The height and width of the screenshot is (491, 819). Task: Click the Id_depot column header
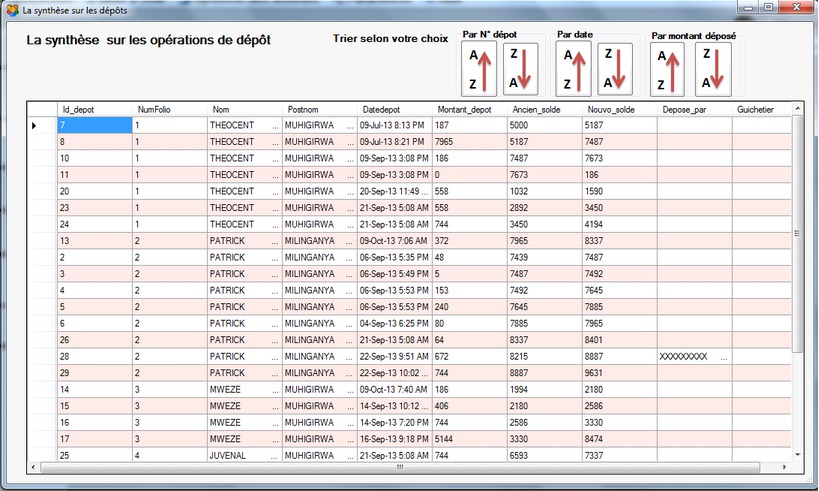(94, 109)
